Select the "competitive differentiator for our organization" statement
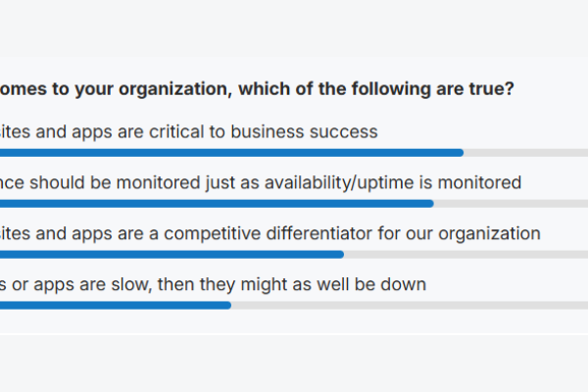 coord(270,233)
